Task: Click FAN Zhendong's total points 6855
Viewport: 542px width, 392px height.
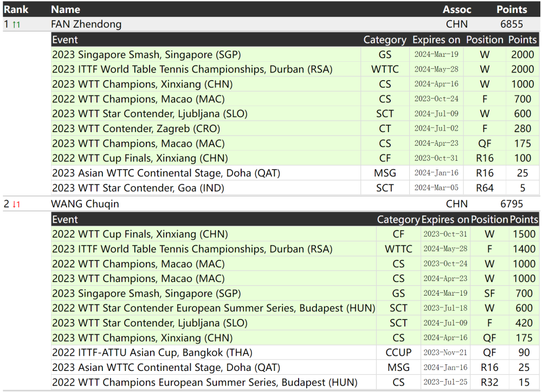Action: pos(512,24)
